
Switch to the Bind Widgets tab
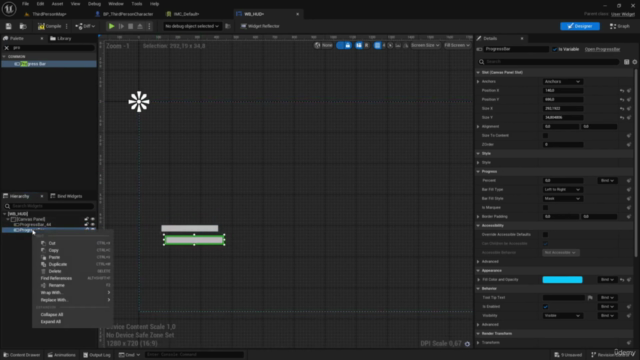pyautogui.click(x=66, y=196)
